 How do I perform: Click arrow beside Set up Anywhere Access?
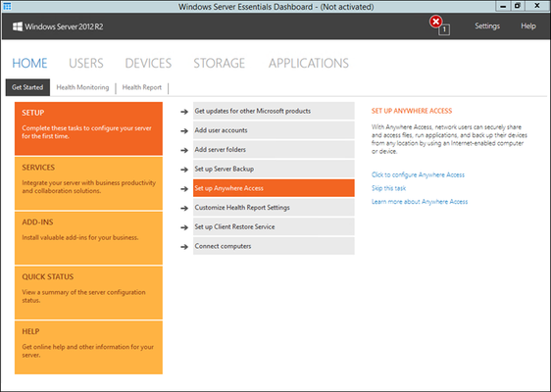(184, 189)
